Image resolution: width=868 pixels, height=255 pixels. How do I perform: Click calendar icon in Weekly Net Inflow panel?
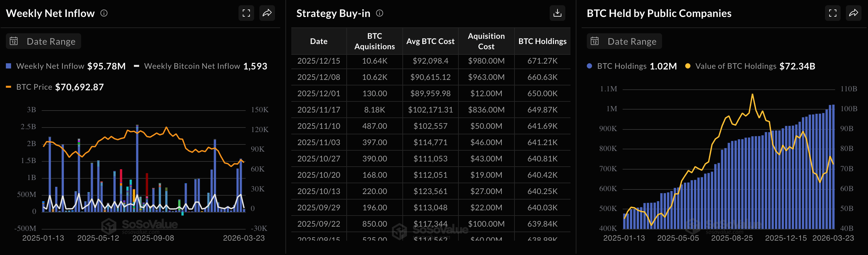coord(14,41)
